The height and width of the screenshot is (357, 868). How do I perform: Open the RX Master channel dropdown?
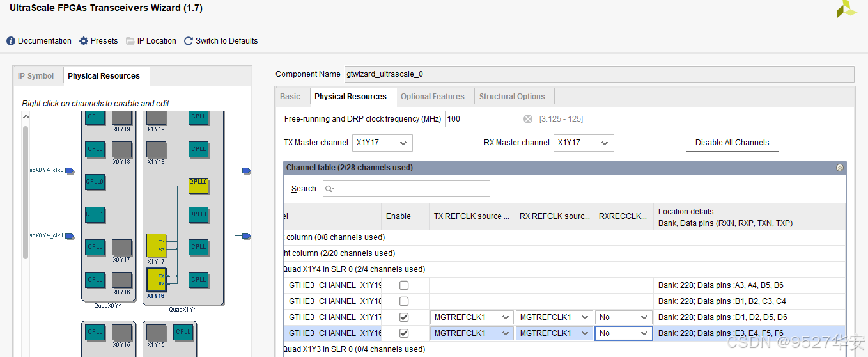[x=584, y=143]
